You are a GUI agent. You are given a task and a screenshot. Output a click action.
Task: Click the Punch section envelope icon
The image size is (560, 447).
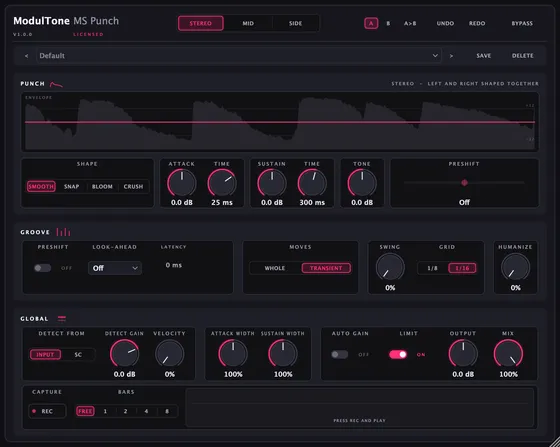(x=56, y=85)
